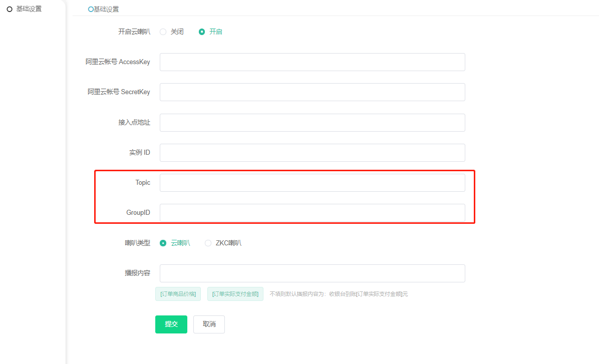
Task: Focus the 阿里云帐号 AccessKey input field
Action: pos(312,62)
